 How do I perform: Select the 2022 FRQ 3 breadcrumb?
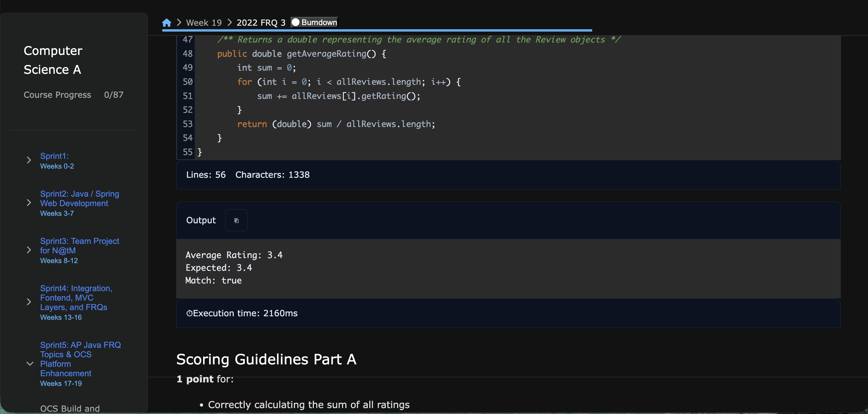(x=261, y=22)
